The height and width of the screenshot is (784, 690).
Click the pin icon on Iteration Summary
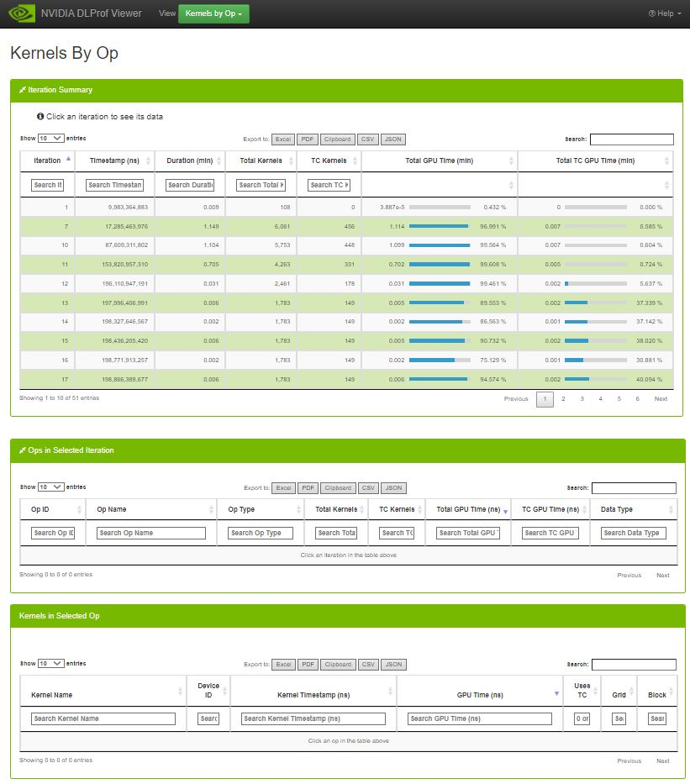tap(23, 90)
